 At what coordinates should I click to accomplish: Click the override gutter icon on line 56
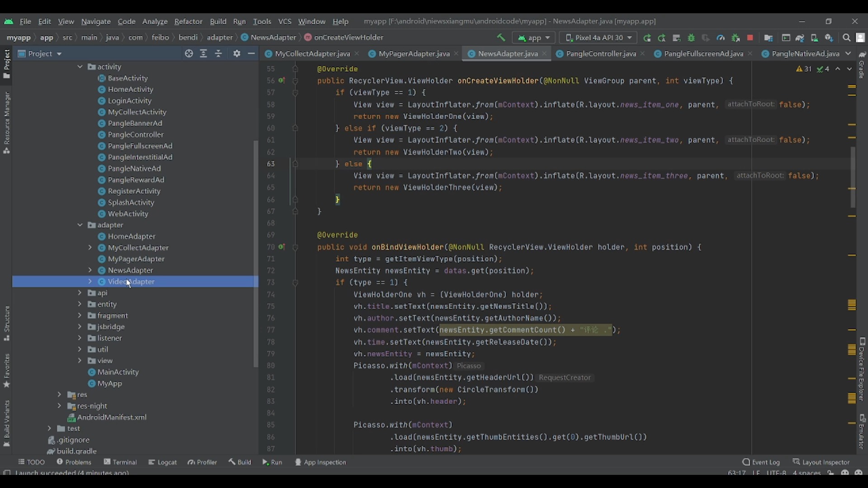282,80
